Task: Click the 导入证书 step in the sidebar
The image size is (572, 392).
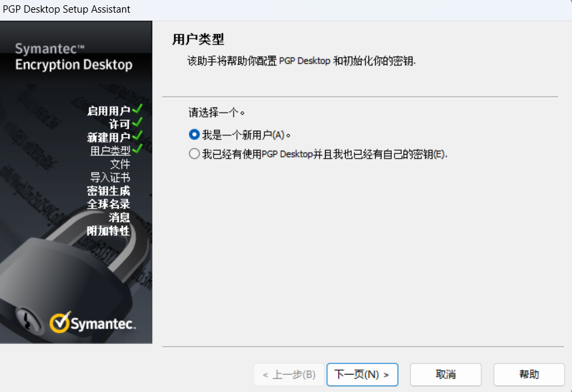Action: point(110,177)
